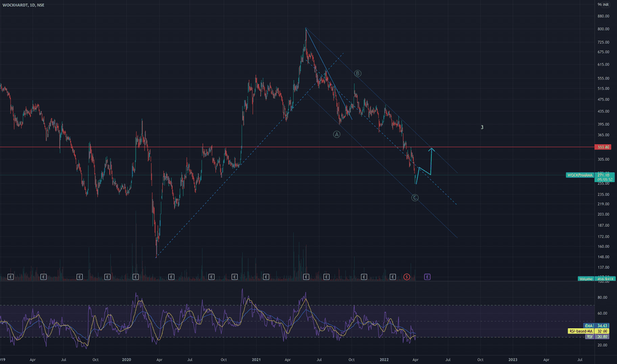
Task: Click the 148.00 price scale value
Action: (603, 257)
